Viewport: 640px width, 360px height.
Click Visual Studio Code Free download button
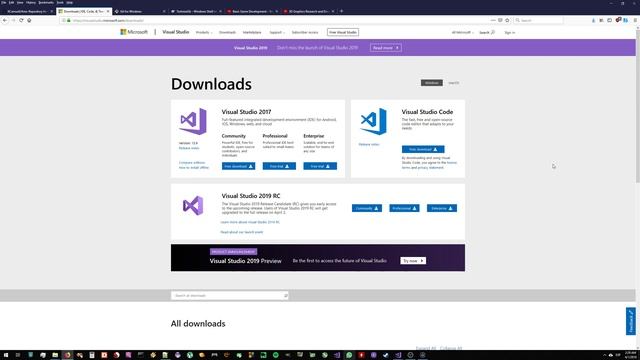tap(423, 149)
